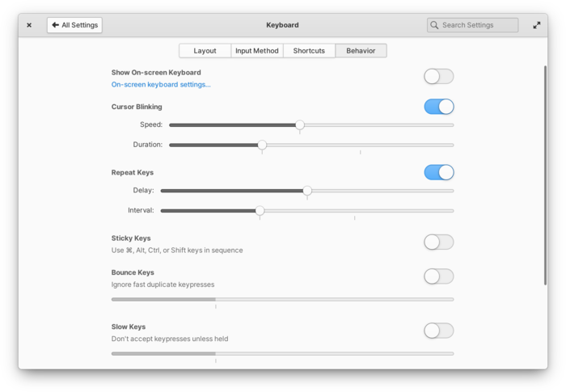This screenshot has width=566, height=392.
Task: Select the Shortcuts tab
Action: click(x=309, y=51)
